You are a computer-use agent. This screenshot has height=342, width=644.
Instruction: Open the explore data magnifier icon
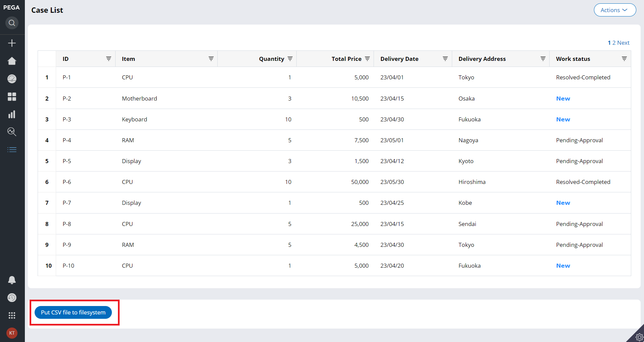click(x=12, y=132)
